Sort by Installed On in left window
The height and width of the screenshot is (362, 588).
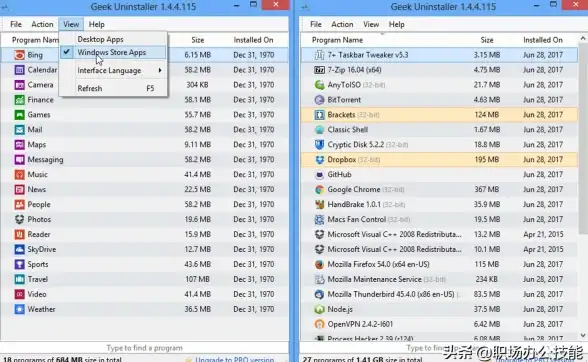click(x=253, y=40)
